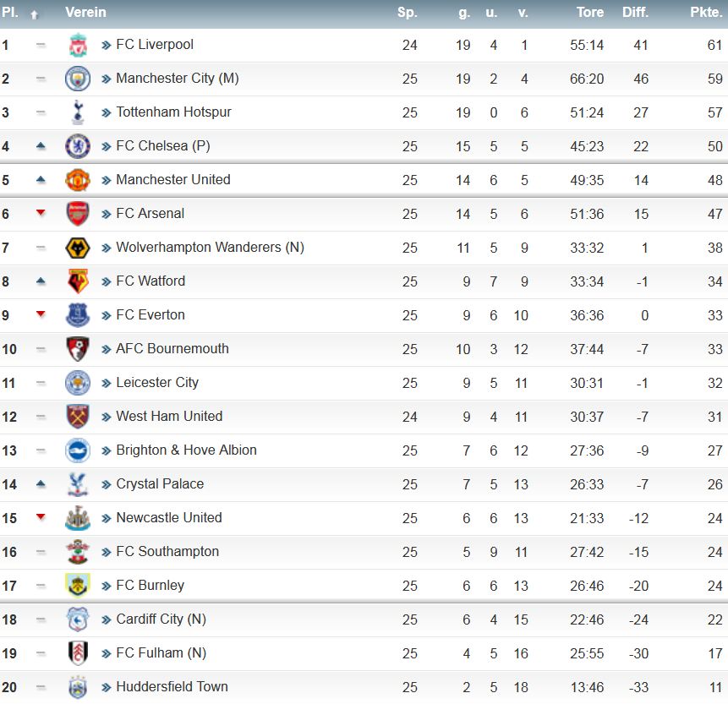Open the FC Arsenal team link
The image size is (728, 704).
point(150,214)
